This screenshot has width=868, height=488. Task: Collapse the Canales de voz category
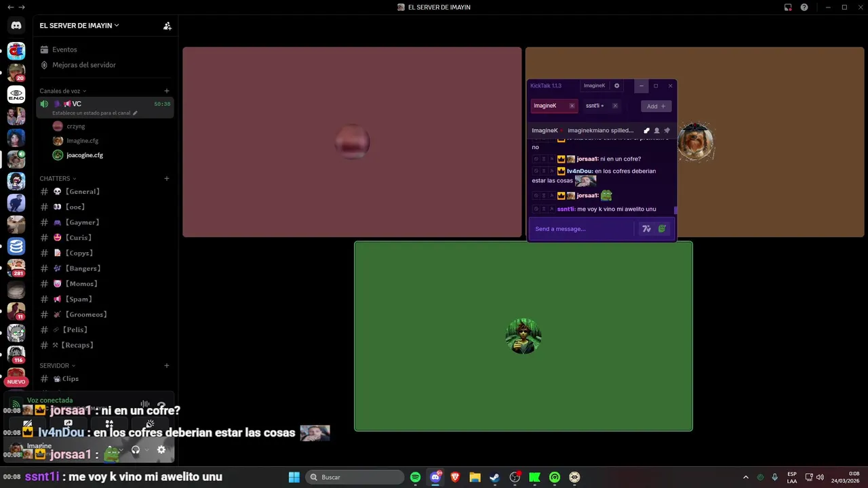pyautogui.click(x=63, y=91)
